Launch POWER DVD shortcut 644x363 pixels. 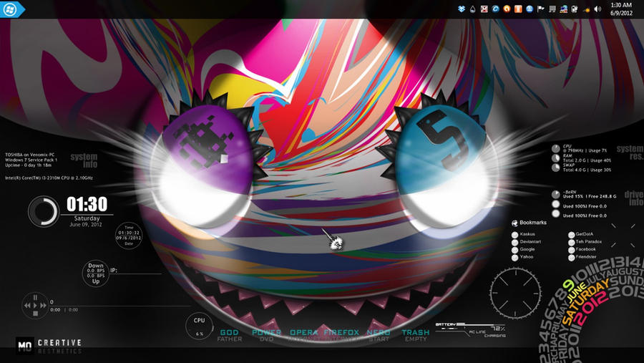[x=267, y=336]
